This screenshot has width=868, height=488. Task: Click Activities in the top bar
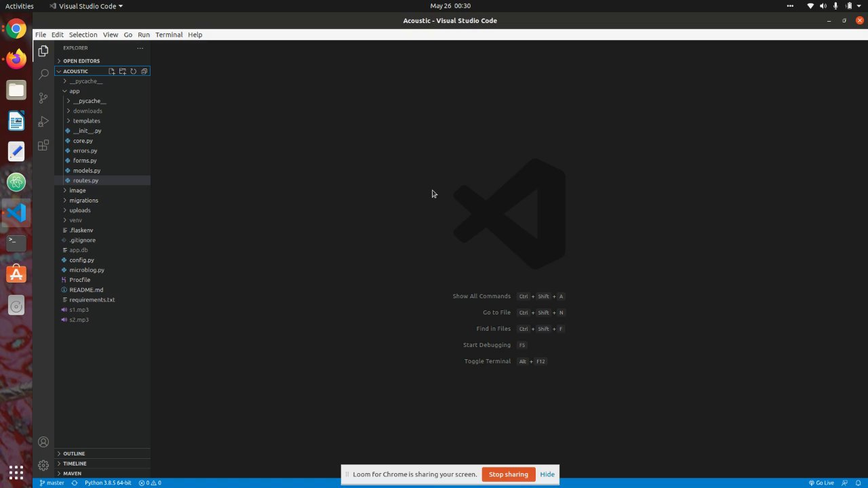tap(20, 6)
